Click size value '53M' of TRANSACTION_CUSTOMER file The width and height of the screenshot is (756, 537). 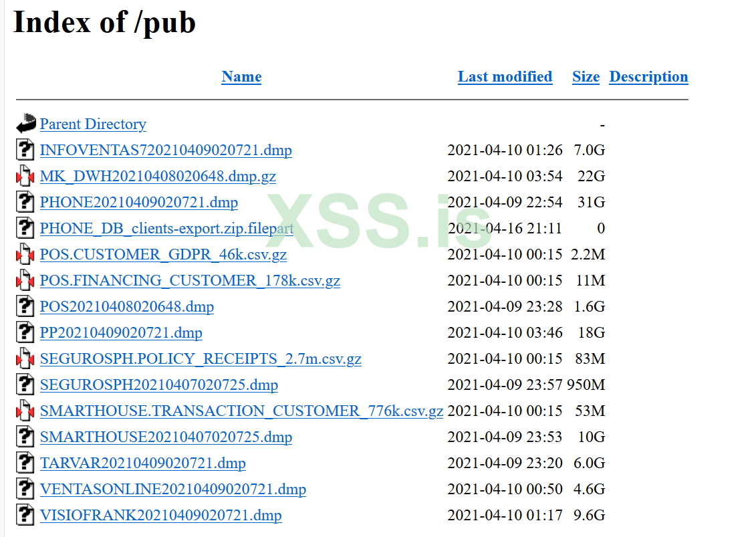pyautogui.click(x=590, y=411)
